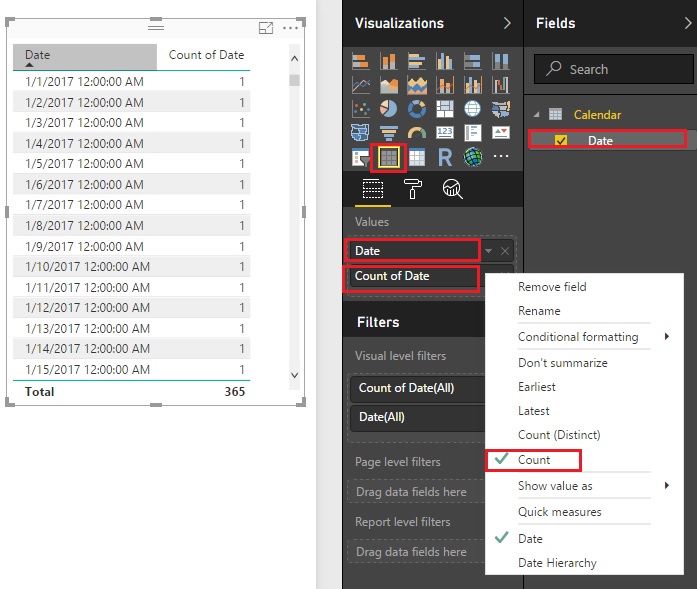This screenshot has width=697, height=589.
Task: Select the checked Count aggregation
Action: [533, 460]
